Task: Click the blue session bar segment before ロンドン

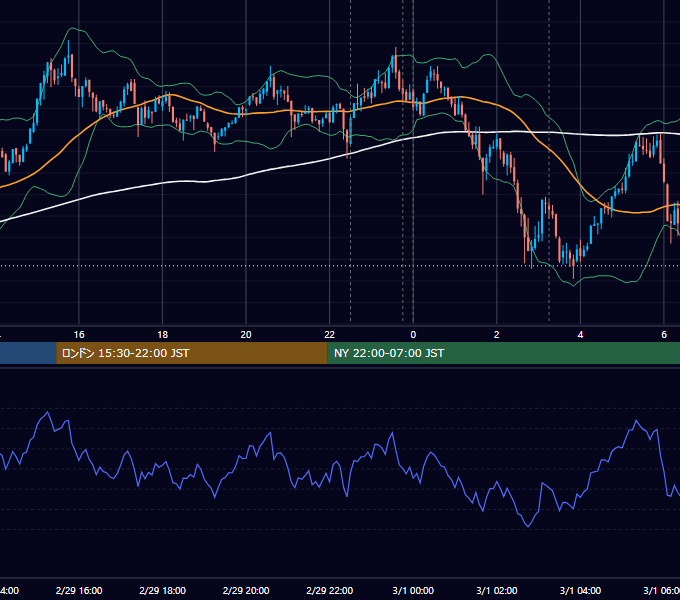Action: (28, 353)
